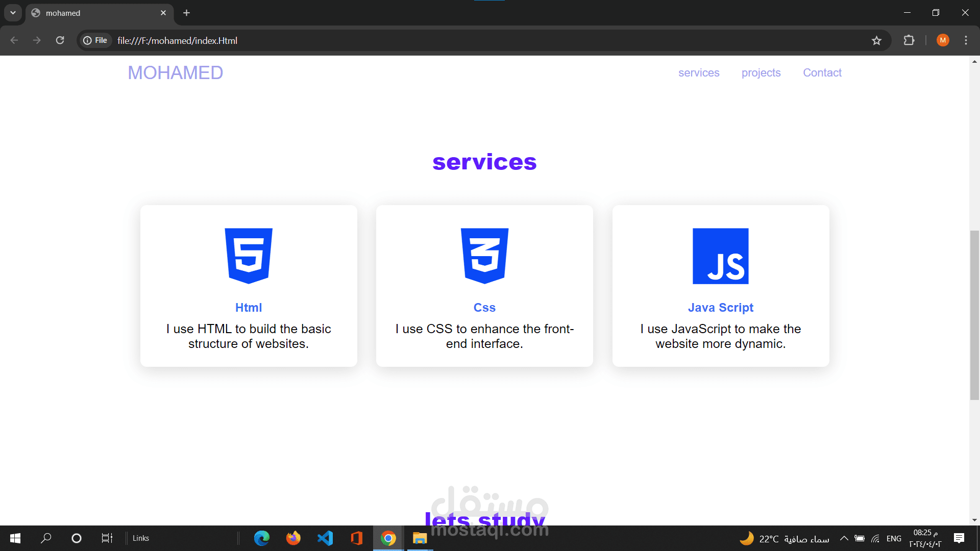This screenshot has width=980, height=551.
Task: Open the Contact nav link
Action: (x=822, y=73)
